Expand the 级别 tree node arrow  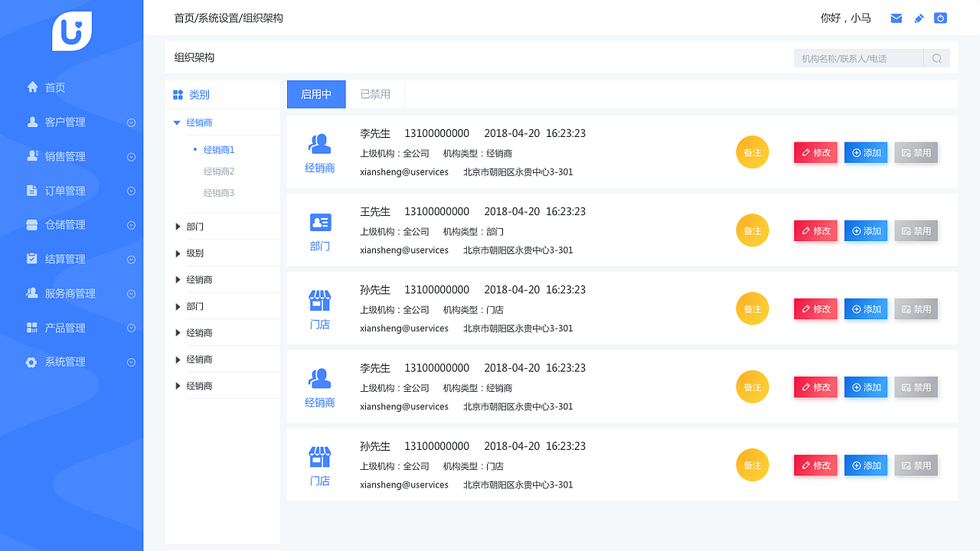tap(178, 253)
